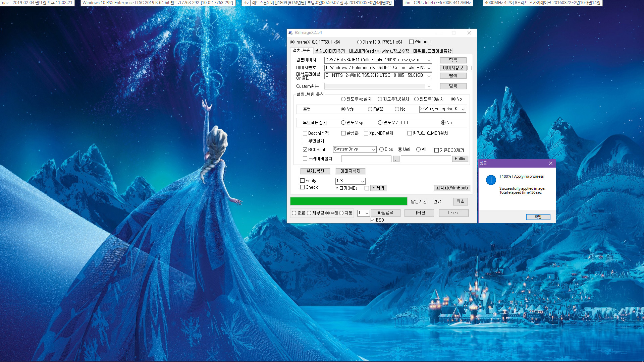Click the Hotfix button

460,159
